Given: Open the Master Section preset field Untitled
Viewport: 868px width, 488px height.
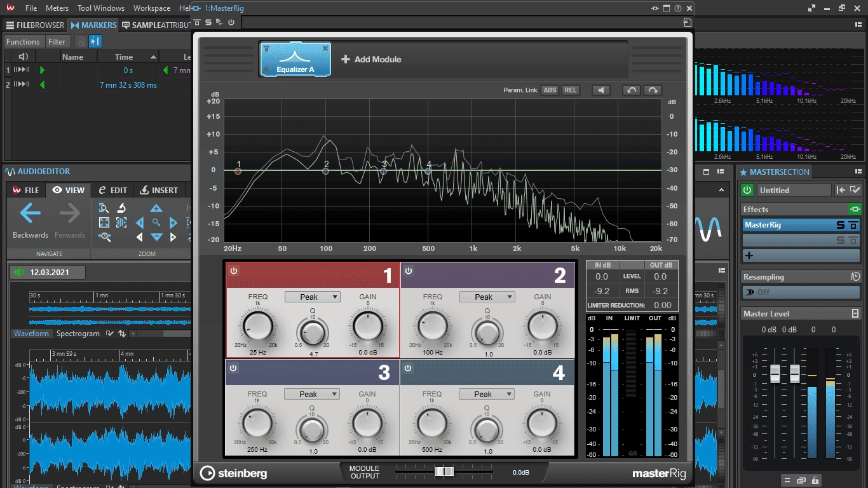Looking at the screenshot, I should point(794,190).
